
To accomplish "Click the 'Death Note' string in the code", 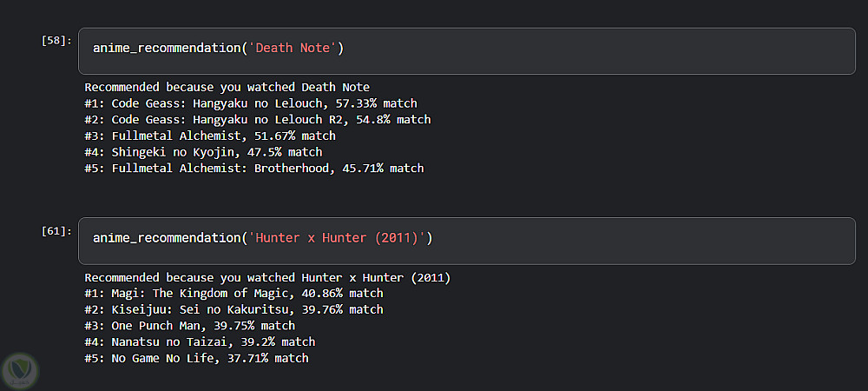I will (293, 49).
